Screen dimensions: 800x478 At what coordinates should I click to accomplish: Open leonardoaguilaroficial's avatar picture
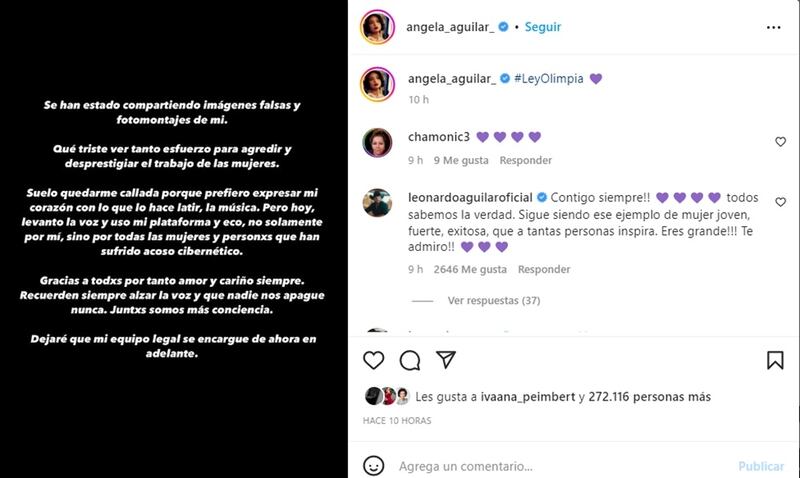[x=377, y=203]
